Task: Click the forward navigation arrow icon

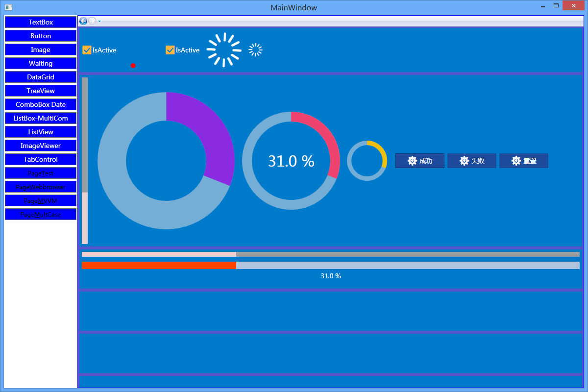Action: tap(92, 21)
